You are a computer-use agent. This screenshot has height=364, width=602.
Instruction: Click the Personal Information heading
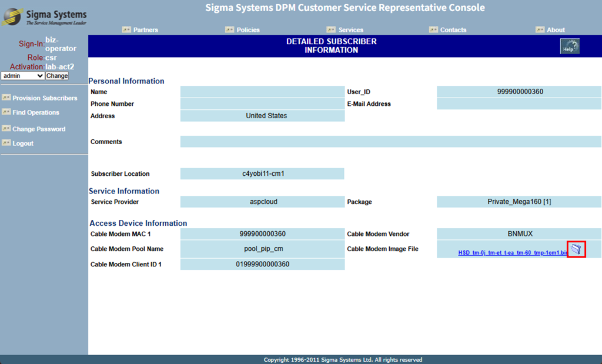[126, 81]
